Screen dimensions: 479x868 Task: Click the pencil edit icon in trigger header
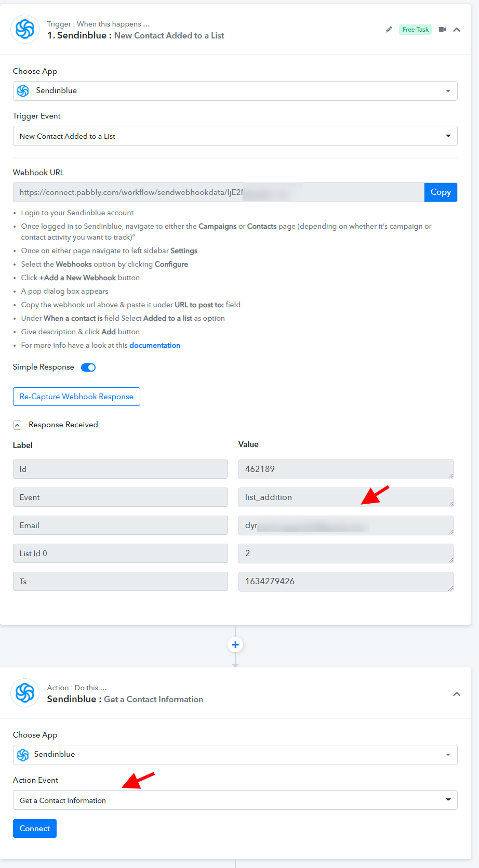pos(389,30)
